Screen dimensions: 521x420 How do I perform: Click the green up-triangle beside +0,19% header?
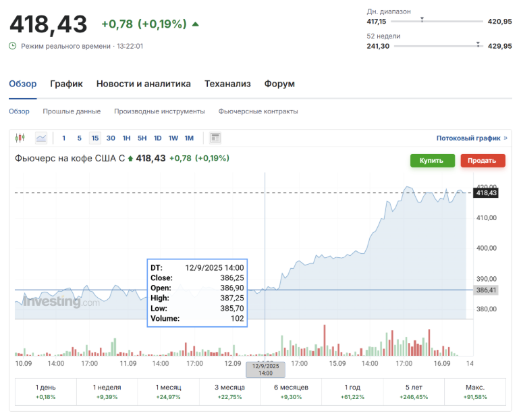(x=196, y=24)
